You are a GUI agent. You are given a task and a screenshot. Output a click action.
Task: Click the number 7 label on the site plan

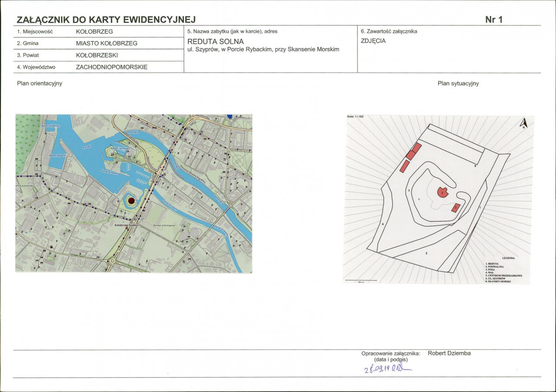[480, 207]
